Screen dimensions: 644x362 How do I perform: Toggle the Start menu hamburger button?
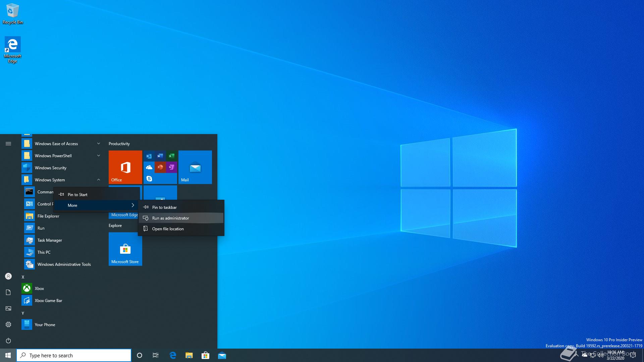[8, 144]
